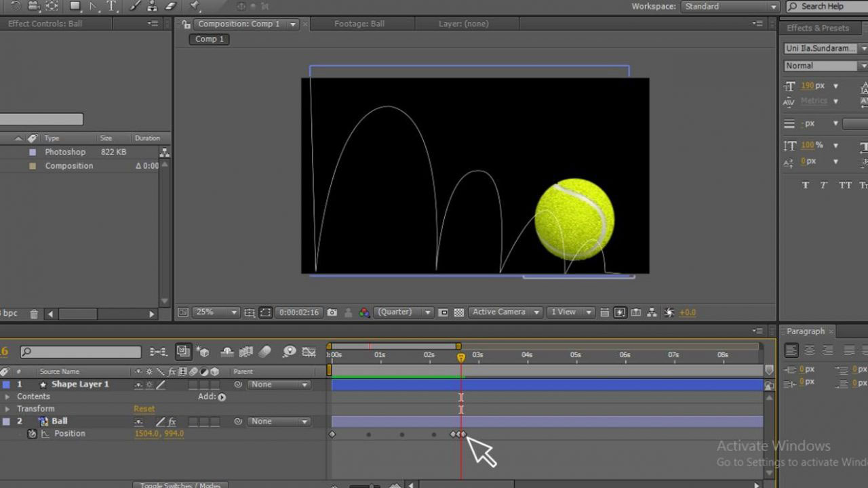Select the Type tool
The width and height of the screenshot is (868, 488).
(111, 6)
